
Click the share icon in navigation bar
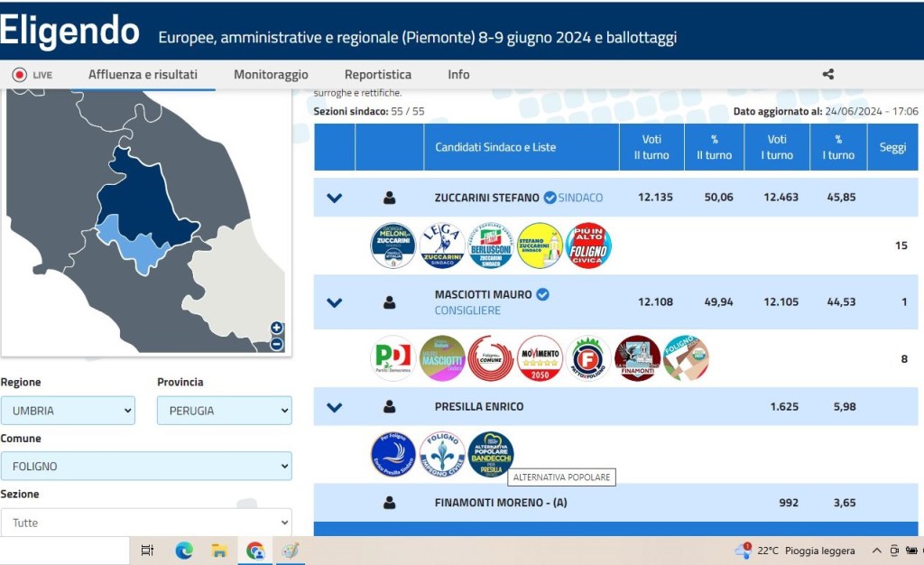pos(828,75)
